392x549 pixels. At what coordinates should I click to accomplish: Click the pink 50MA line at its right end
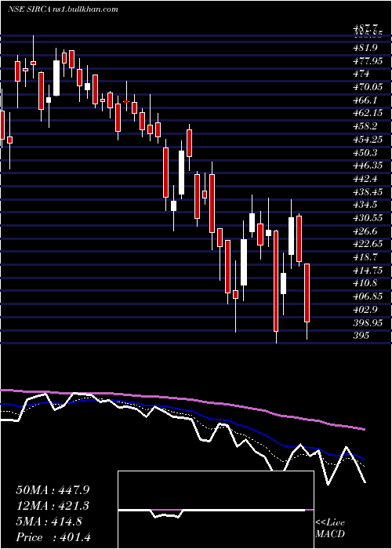(364, 429)
